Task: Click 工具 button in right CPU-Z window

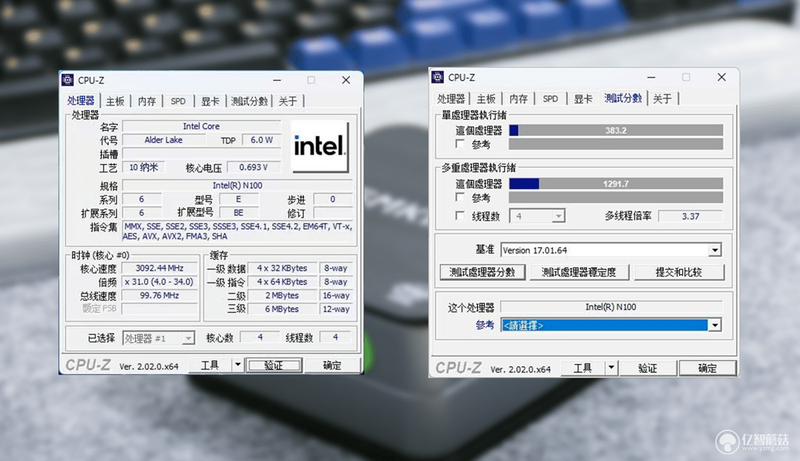Action: point(583,368)
